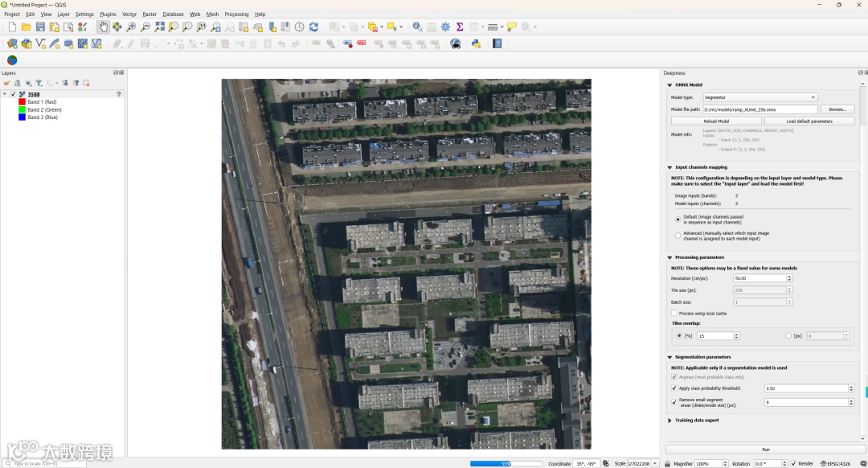Viewport: 868px width, 468px height.
Task: Click Load default parameters button
Action: click(809, 121)
